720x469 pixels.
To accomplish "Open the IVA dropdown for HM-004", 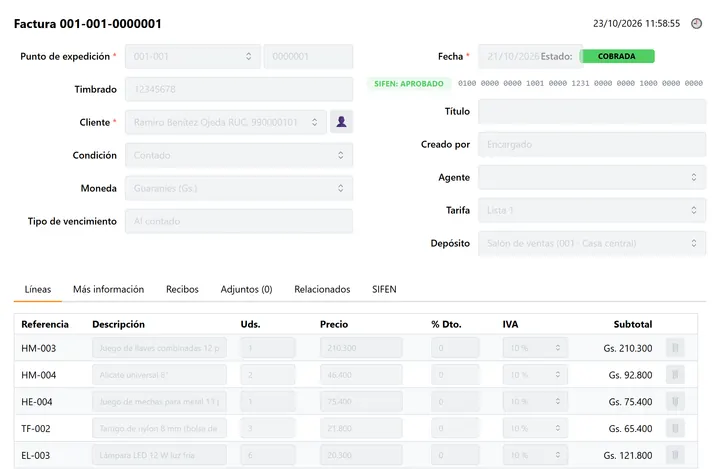I will pyautogui.click(x=535, y=375).
